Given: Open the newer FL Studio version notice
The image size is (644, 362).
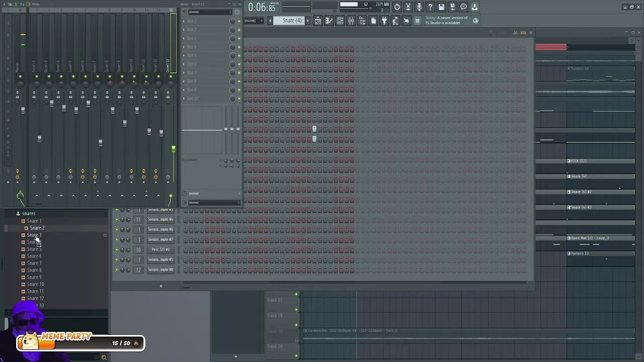Looking at the screenshot, I should (x=446, y=20).
